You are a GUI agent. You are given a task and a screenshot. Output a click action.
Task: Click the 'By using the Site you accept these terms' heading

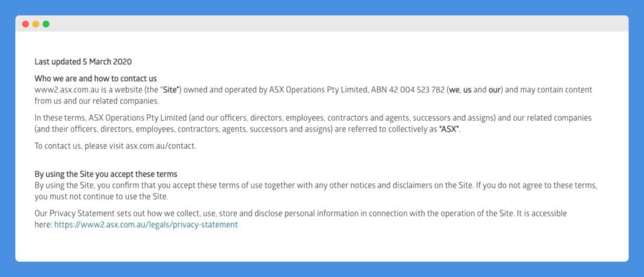click(106, 174)
